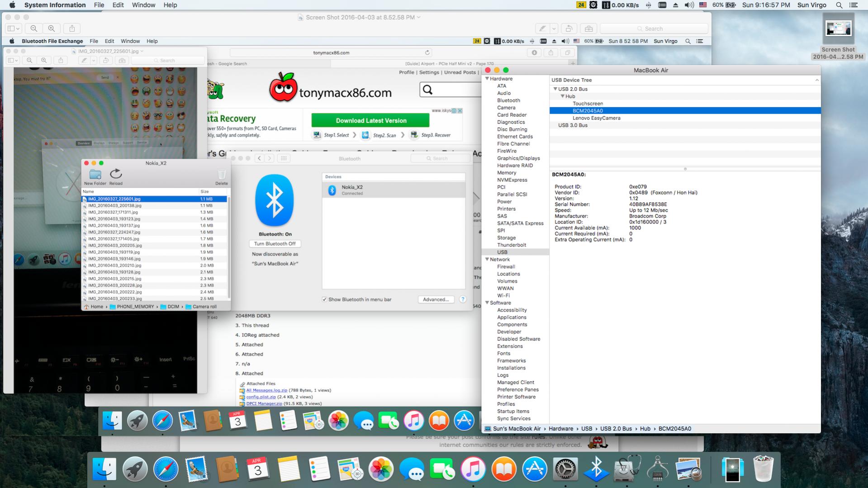Click USB 2.0 Bus in bottom path bar
Screen dimensions: 868x488
click(616, 429)
